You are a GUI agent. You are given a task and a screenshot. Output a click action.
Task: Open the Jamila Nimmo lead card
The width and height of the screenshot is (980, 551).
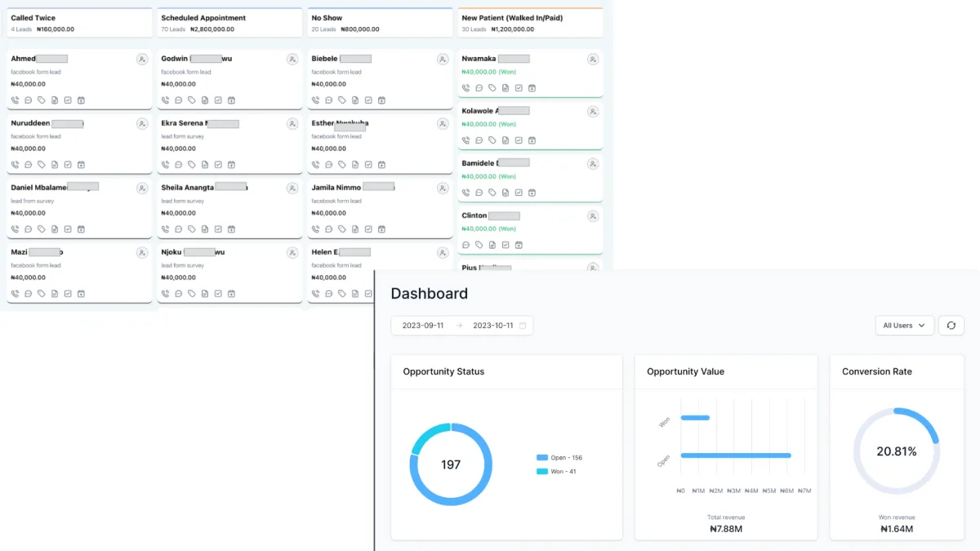pos(380,208)
